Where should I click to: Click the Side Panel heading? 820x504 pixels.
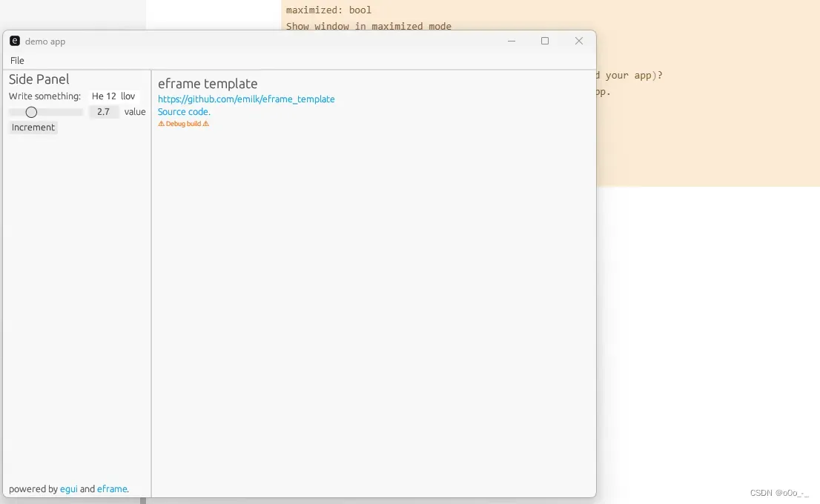coord(39,79)
